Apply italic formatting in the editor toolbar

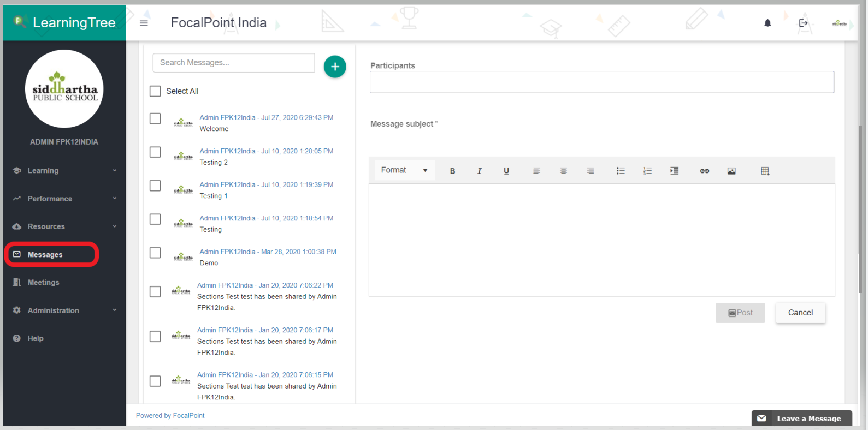[479, 171]
